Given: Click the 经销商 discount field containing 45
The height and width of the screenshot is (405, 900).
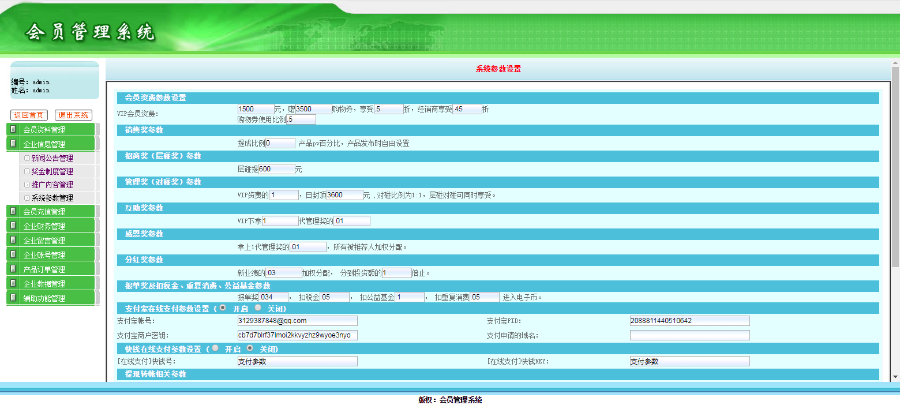Looking at the screenshot, I should [468, 109].
